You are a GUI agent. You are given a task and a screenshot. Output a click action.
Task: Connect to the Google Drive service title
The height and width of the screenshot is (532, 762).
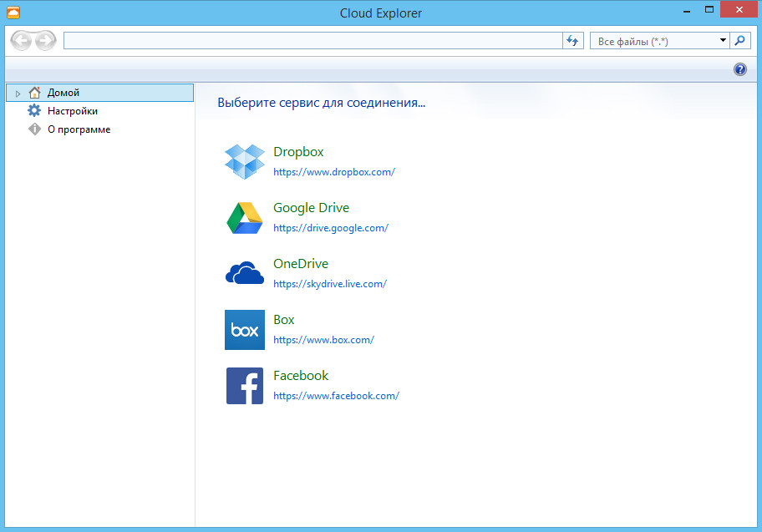pyautogui.click(x=311, y=208)
